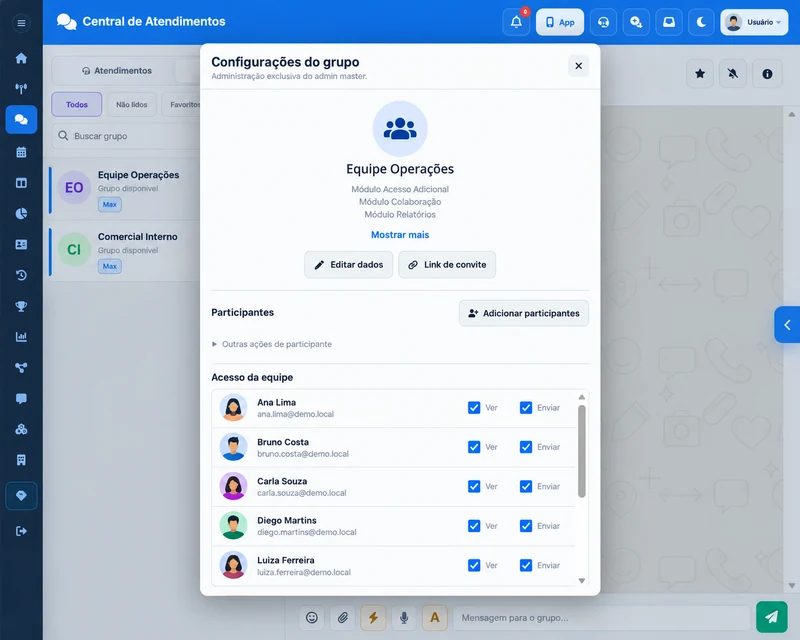Open the flow nodes sidebar icon
This screenshot has width=800, height=640.
coord(21,367)
